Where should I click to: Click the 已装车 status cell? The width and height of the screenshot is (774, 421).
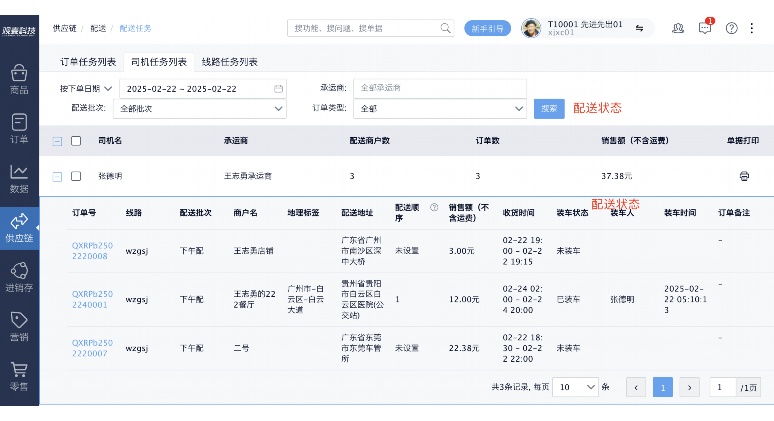tap(568, 299)
